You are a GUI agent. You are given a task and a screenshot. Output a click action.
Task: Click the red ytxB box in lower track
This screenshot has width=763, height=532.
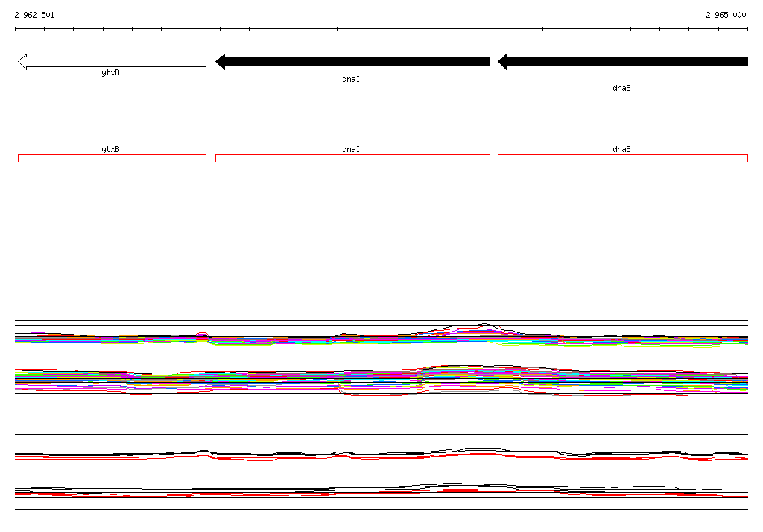[112, 158]
